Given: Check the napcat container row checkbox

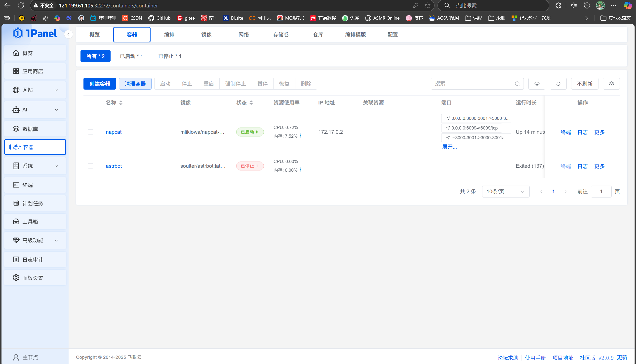Looking at the screenshot, I should click(x=90, y=132).
